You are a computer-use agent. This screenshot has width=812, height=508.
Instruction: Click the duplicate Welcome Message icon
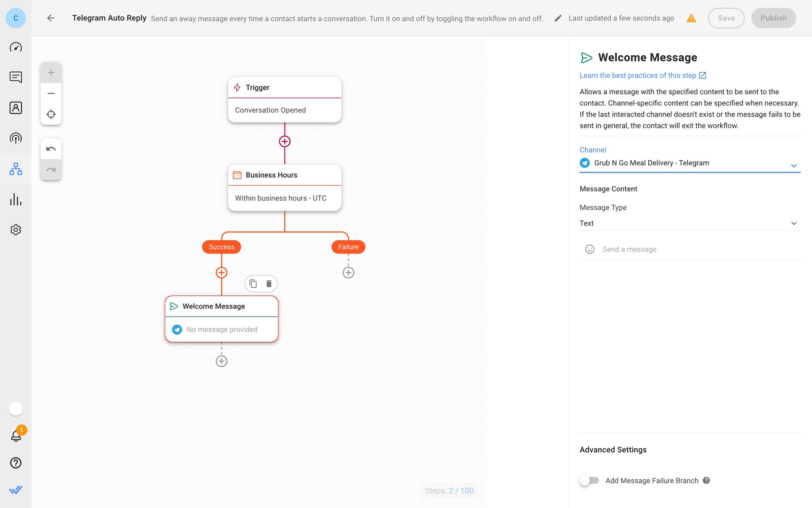[x=253, y=284]
